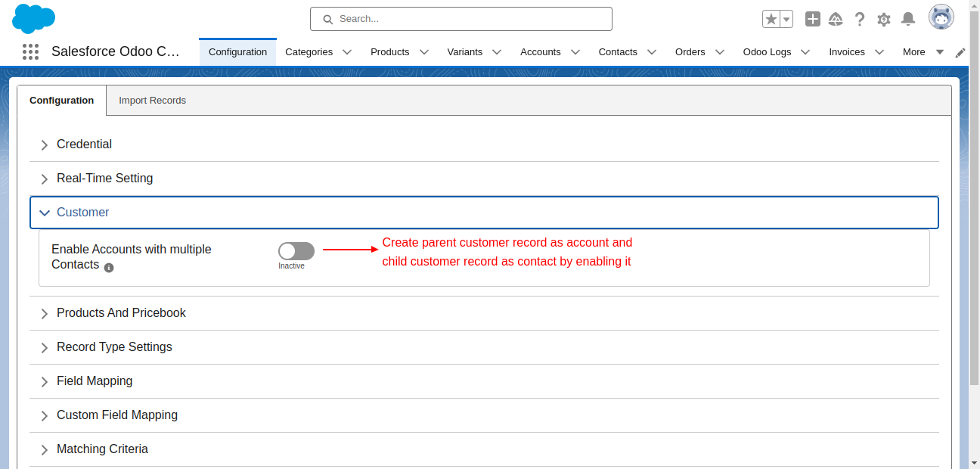View notifications via the bell icon
Screen dimensions: 980x469
(908, 19)
